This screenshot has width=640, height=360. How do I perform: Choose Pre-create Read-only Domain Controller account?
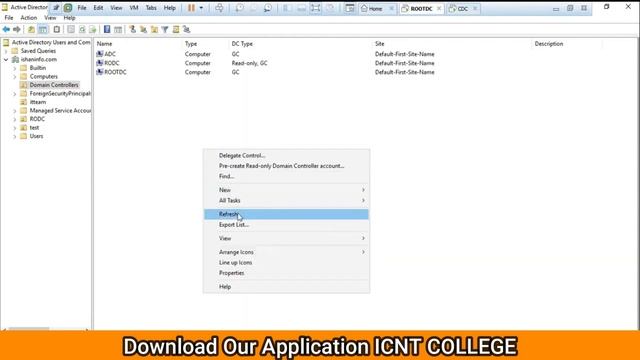[x=286, y=166]
